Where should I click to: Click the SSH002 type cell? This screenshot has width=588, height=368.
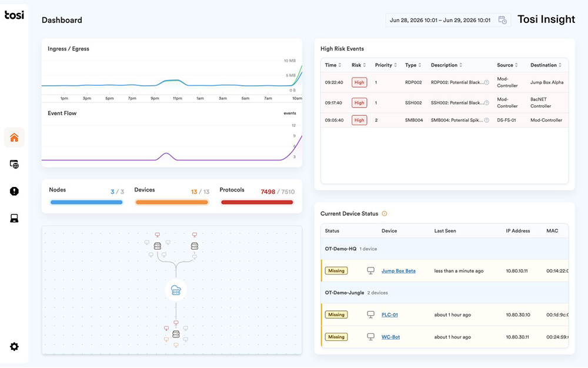413,103
